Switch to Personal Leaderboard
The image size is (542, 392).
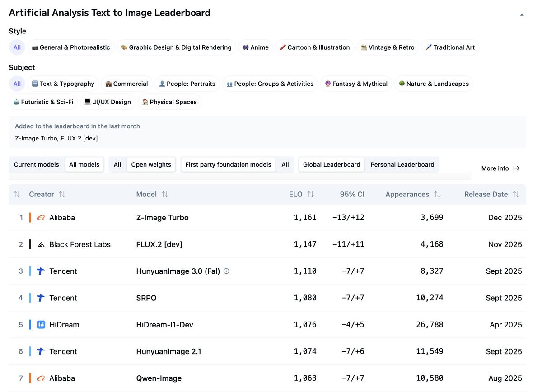point(402,164)
